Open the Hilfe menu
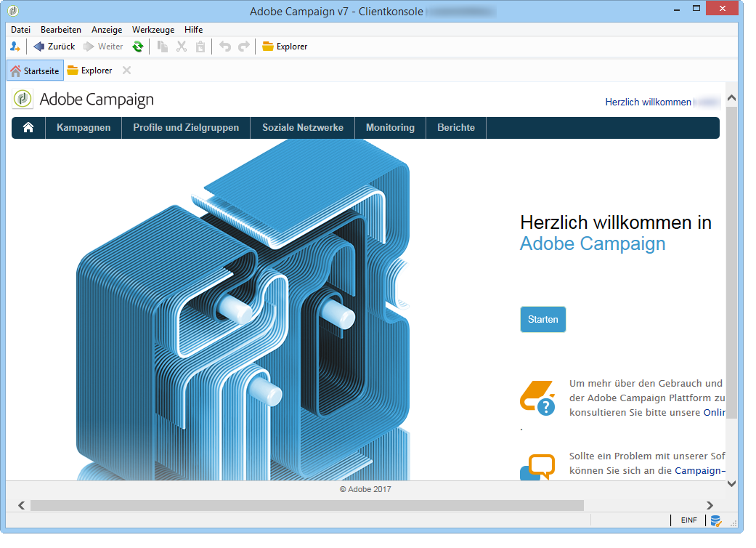 pyautogui.click(x=193, y=30)
